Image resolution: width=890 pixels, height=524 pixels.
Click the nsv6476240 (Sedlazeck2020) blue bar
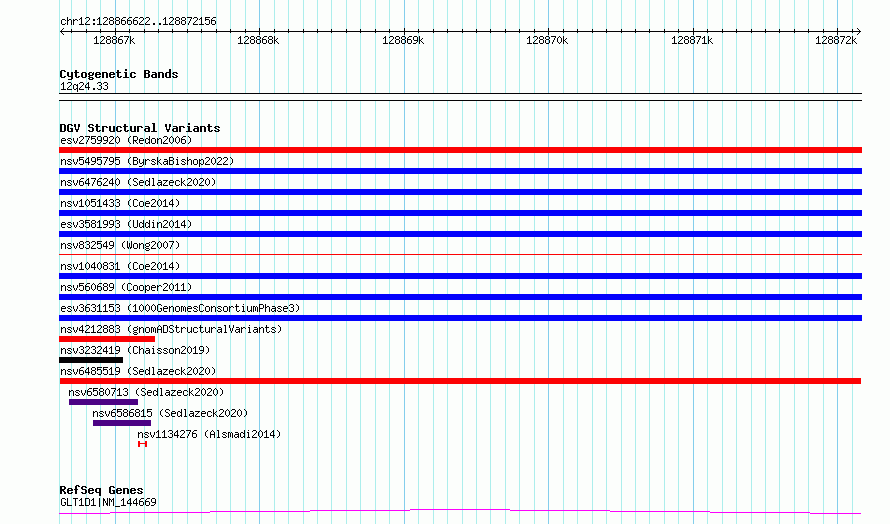(x=460, y=192)
